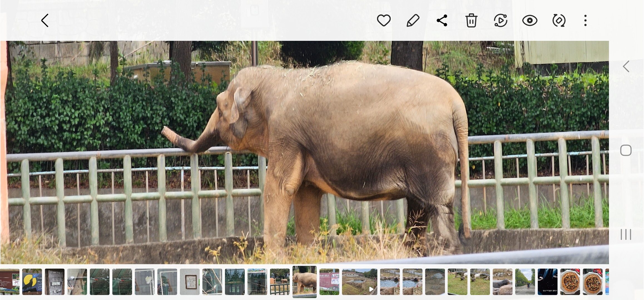Open the editor with the pencil icon
The image size is (644, 300).
[x=413, y=21]
